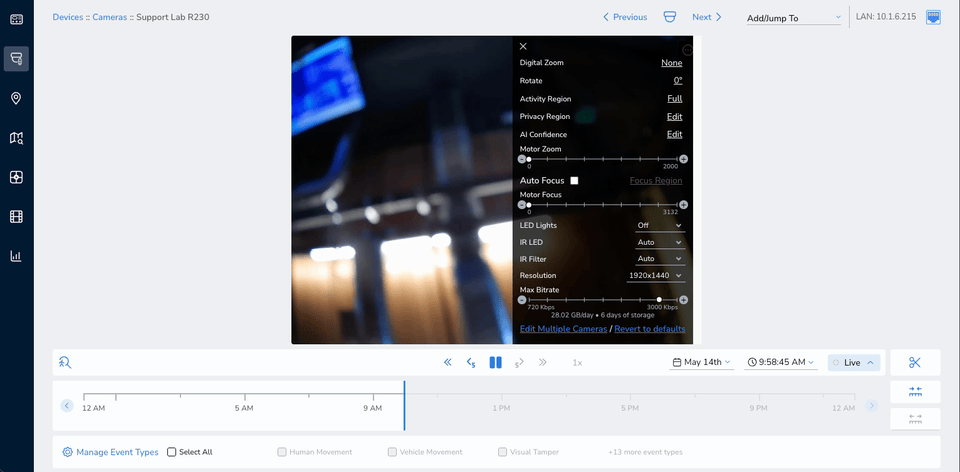Click the Manage Event Types gear link
Image resolution: width=960 pixels, height=472 pixels.
110,452
